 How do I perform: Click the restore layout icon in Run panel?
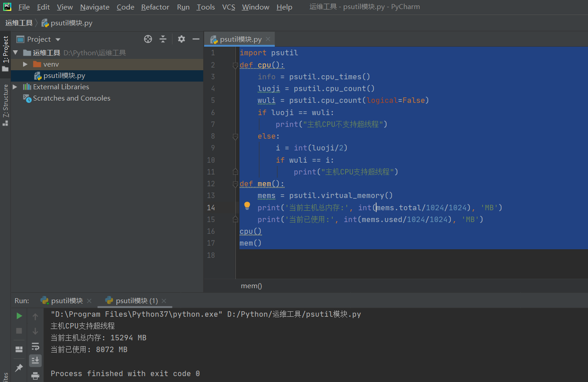19,349
